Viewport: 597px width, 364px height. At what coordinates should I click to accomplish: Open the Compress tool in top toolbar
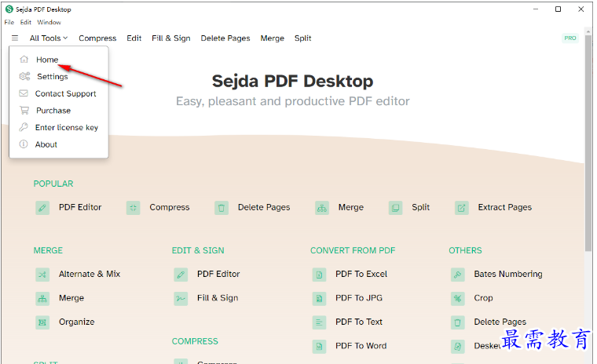tap(97, 38)
